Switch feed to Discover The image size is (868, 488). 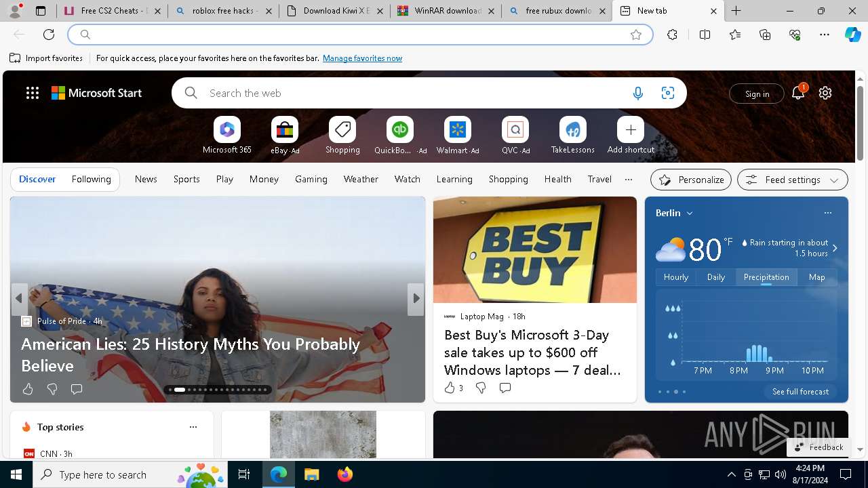click(x=37, y=179)
